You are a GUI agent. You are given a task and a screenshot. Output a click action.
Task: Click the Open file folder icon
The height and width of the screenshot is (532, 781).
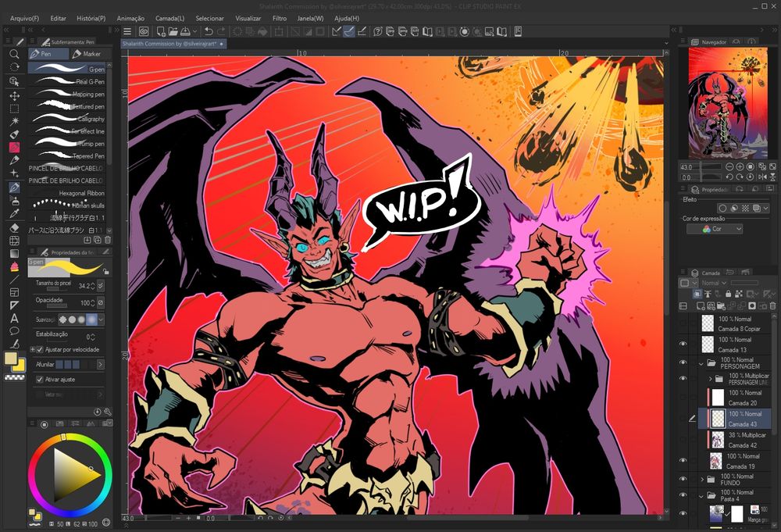[x=172, y=31]
